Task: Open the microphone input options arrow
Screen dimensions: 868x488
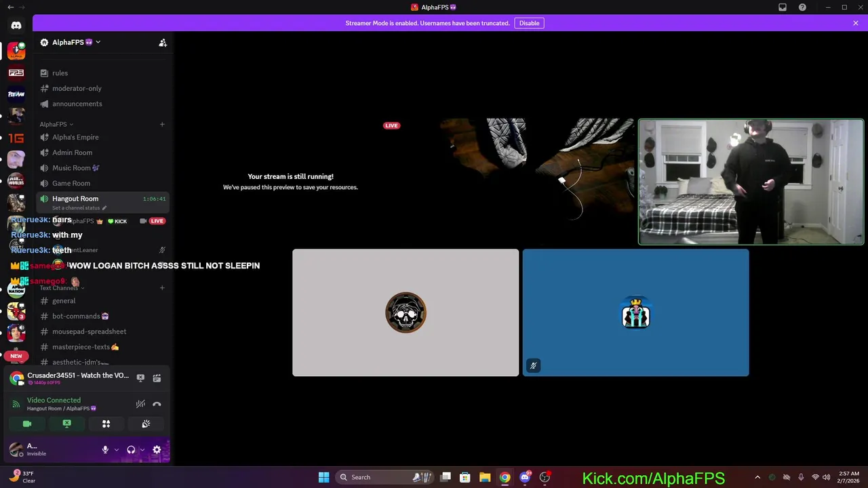Action: 116,450
